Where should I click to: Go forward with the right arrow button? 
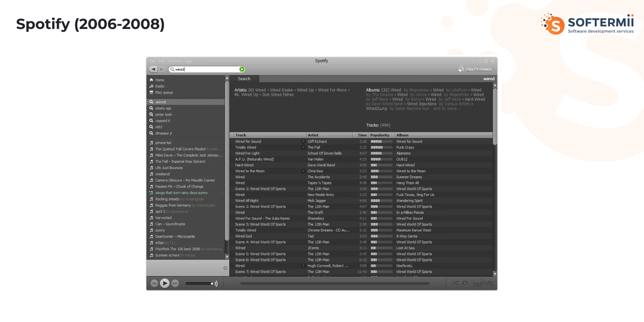click(x=162, y=69)
